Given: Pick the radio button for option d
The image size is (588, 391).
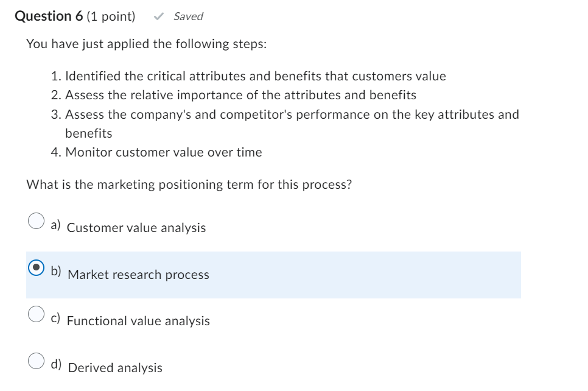Looking at the screenshot, I should click(x=37, y=361).
